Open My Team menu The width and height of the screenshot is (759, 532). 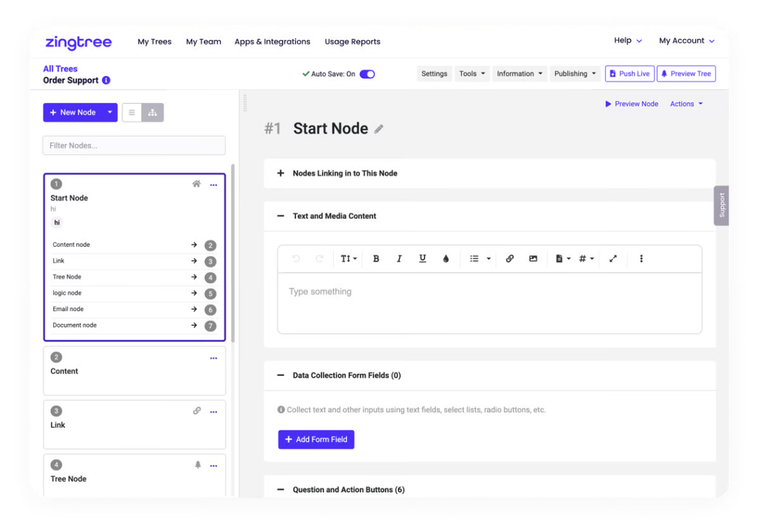click(204, 42)
